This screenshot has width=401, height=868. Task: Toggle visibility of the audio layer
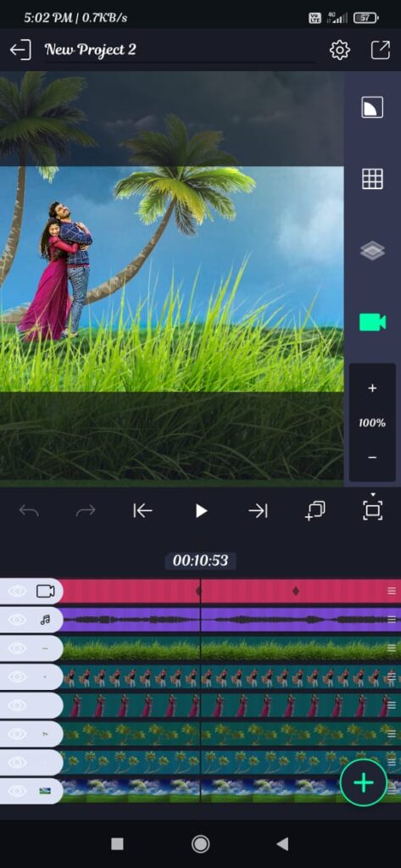coord(17,620)
